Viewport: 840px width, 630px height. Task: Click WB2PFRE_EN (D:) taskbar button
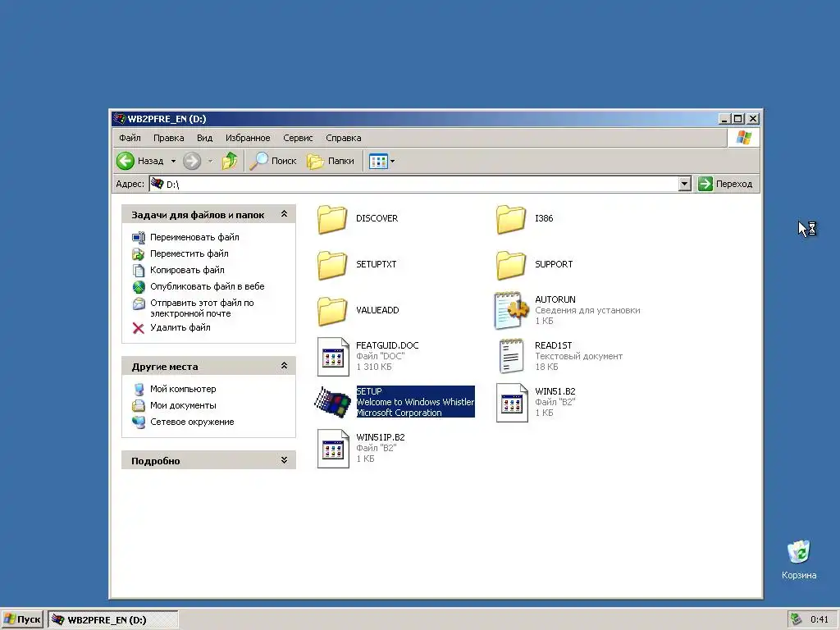(x=113, y=620)
